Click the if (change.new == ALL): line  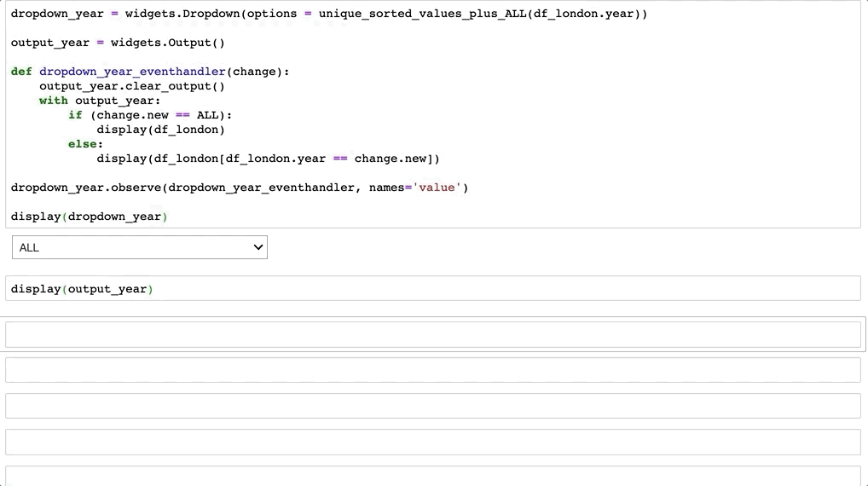click(x=150, y=115)
